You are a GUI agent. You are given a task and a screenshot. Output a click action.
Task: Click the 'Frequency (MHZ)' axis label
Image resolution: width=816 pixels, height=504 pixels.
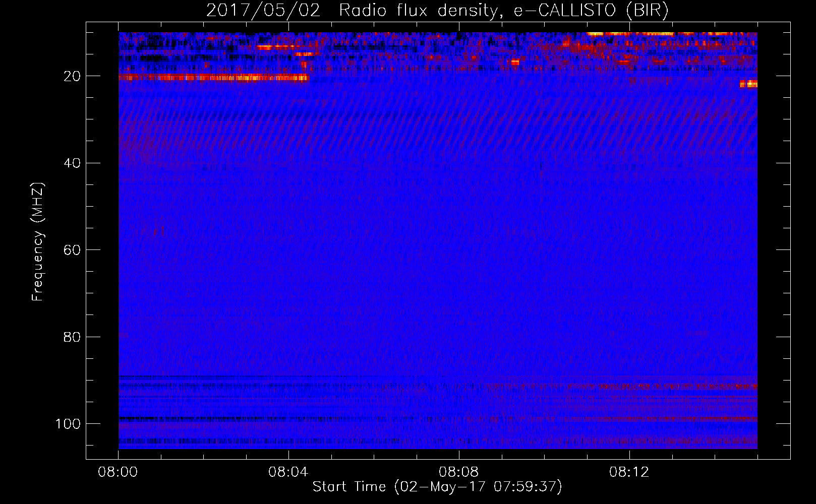38,241
